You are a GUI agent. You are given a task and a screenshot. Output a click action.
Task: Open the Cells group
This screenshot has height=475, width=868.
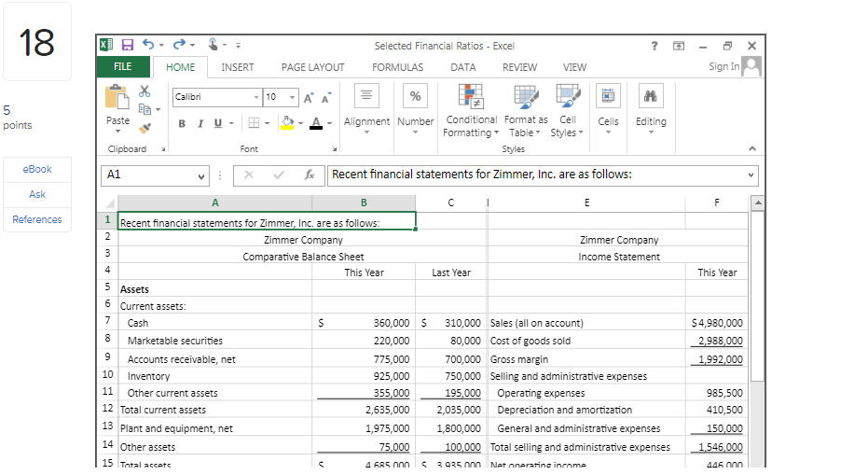608,108
